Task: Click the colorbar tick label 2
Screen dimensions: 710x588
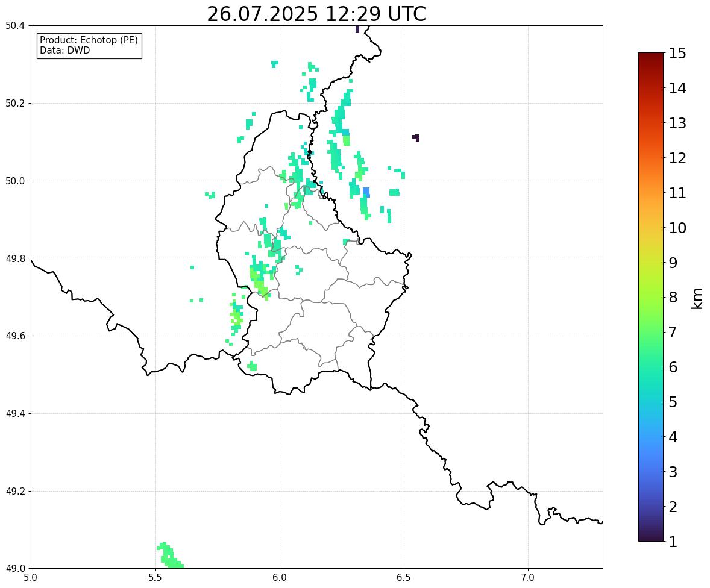Action: (x=673, y=507)
